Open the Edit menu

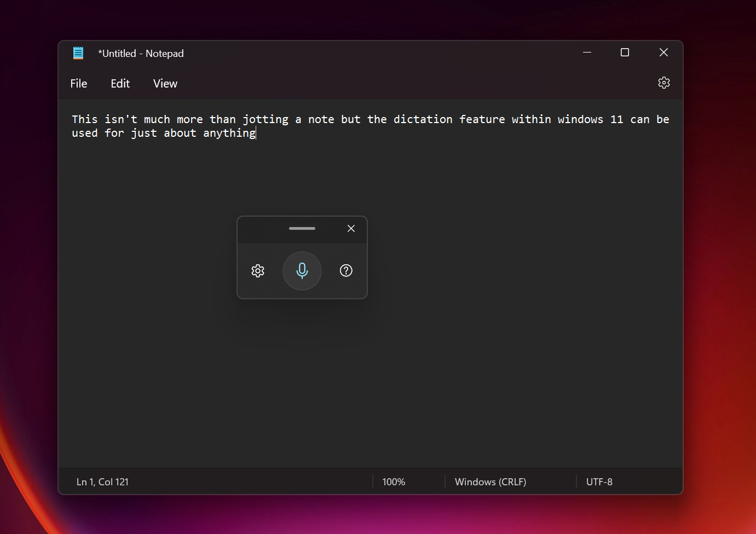[x=120, y=84]
